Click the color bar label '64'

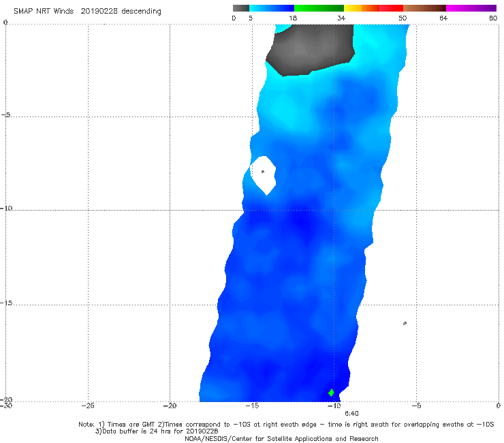click(443, 18)
